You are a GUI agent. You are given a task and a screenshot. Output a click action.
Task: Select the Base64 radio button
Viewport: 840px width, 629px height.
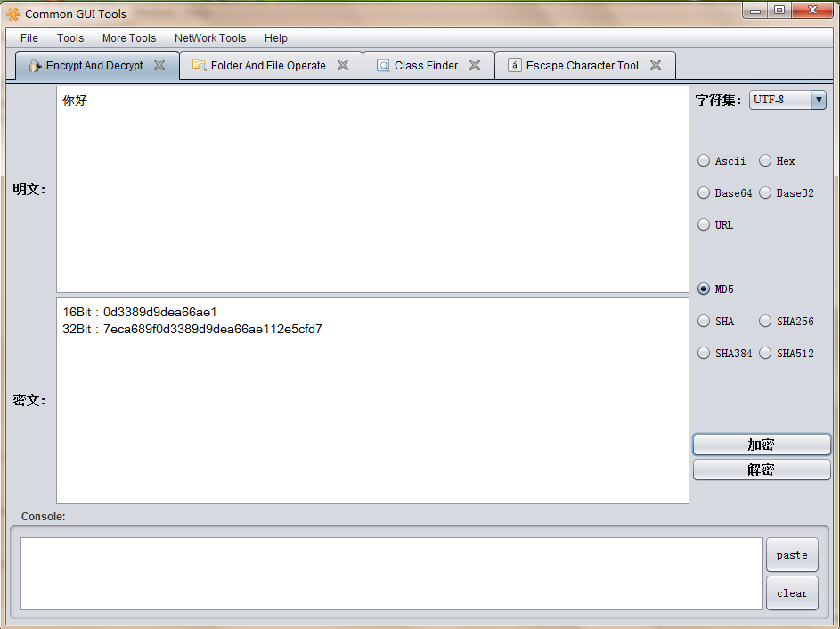[704, 193]
